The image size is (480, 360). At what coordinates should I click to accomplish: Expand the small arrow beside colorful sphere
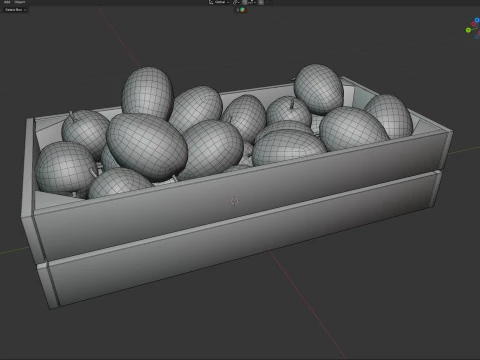pos(238,10)
